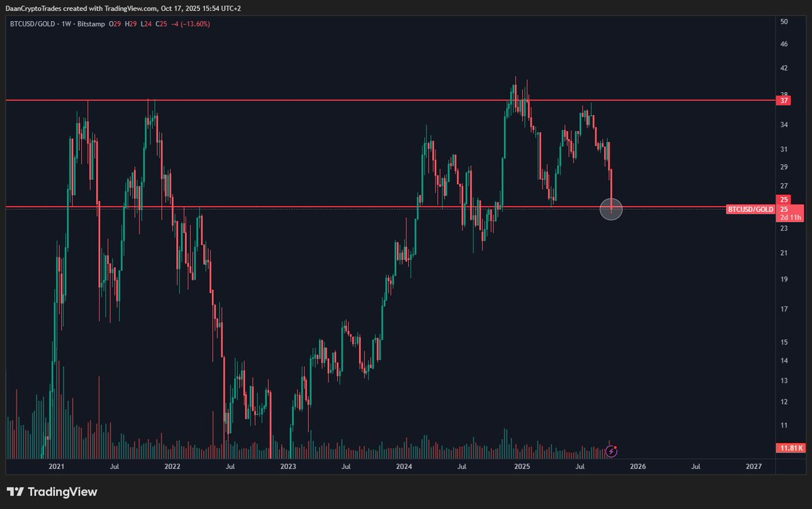812x509 pixels.
Task: Click the 50 mark on price scale
Action: point(784,22)
